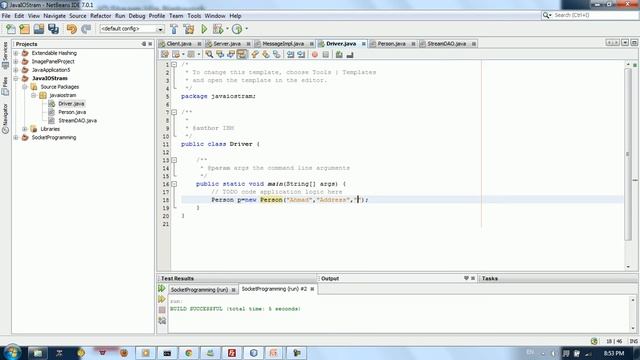Click the Clean and Build icon
The height and width of the screenshot is (360, 640).
(189, 29)
